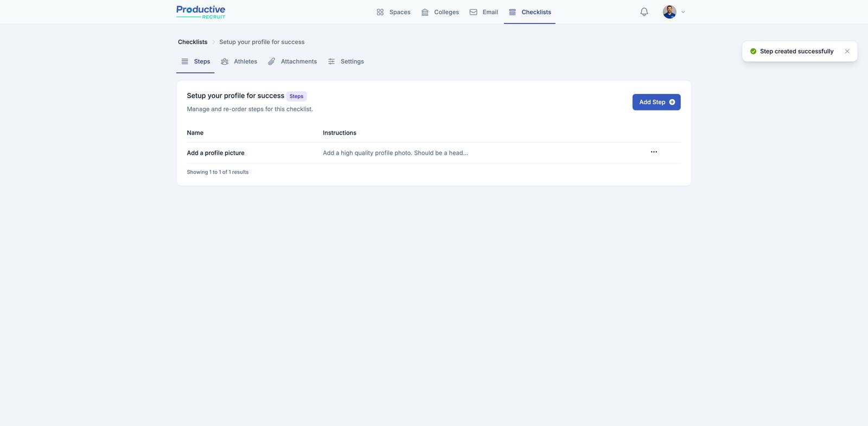Open row actions three-dot menu

click(x=654, y=152)
